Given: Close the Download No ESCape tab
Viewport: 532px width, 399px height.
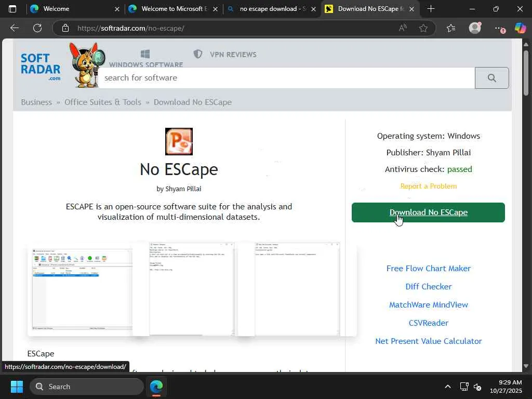Looking at the screenshot, I should pos(411,9).
